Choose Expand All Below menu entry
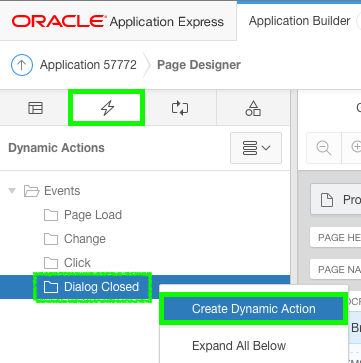Viewport: 361px width, 363px height. tap(239, 346)
